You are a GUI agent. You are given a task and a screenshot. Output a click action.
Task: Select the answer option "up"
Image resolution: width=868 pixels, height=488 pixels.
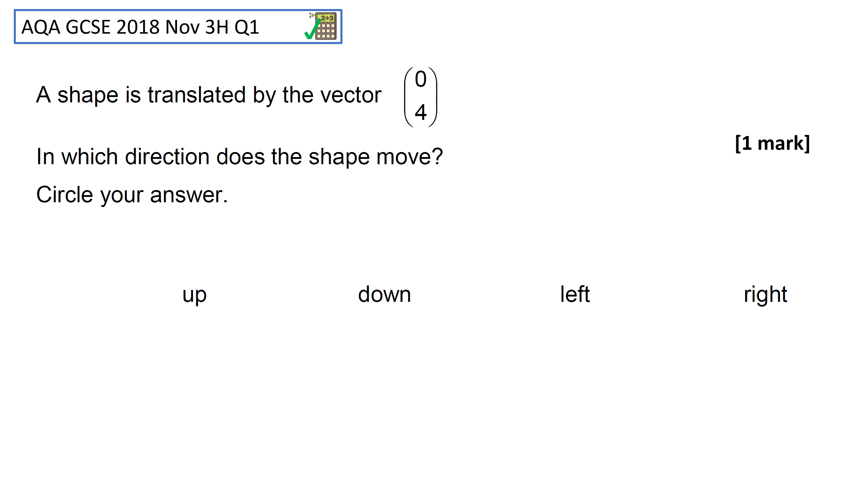click(x=194, y=295)
